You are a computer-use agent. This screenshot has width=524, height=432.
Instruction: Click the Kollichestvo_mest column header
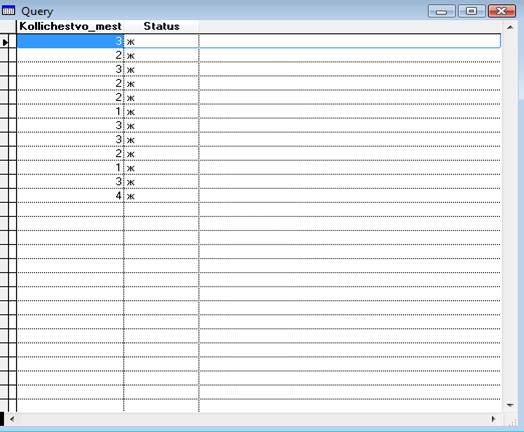(70, 26)
